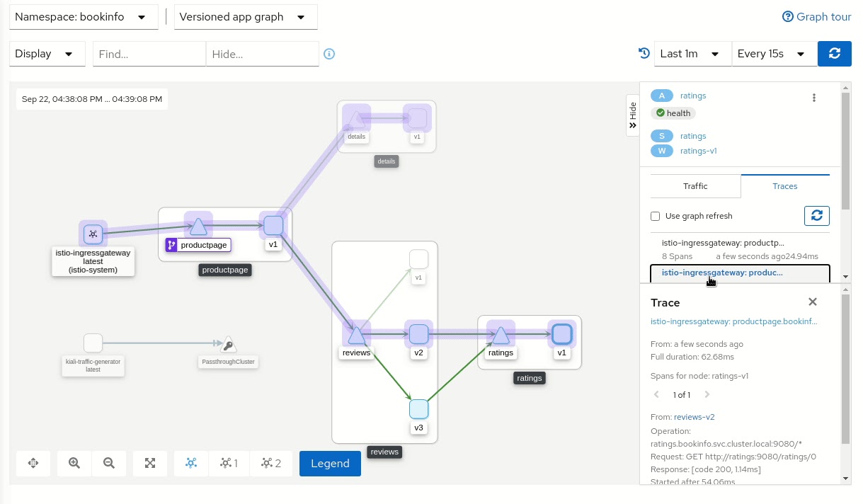Click the Find text input field
This screenshot has height=504, width=863.
point(149,54)
